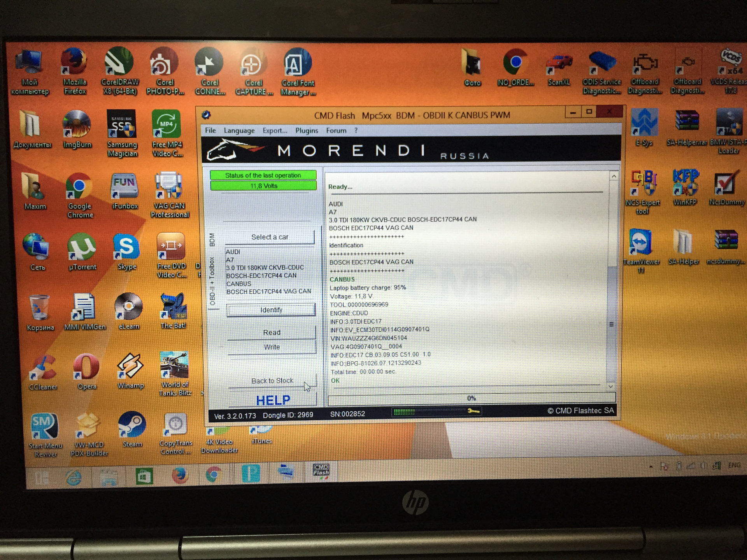Launch The Bat! mail client icon
The height and width of the screenshot is (560, 747).
[x=173, y=311]
